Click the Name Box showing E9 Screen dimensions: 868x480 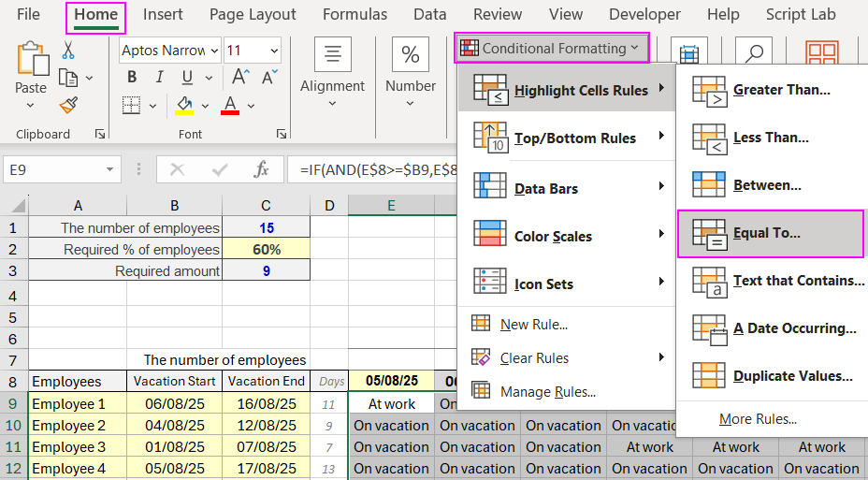(x=52, y=169)
